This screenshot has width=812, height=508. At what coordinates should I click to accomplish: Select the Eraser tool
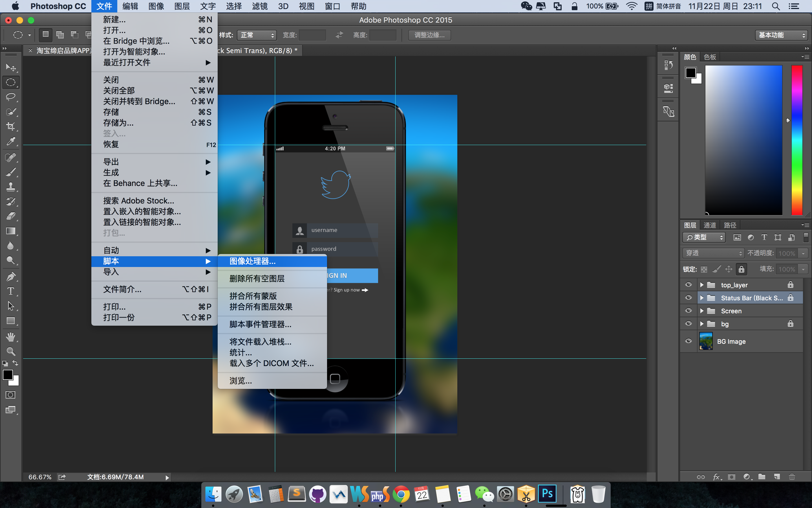[11, 216]
